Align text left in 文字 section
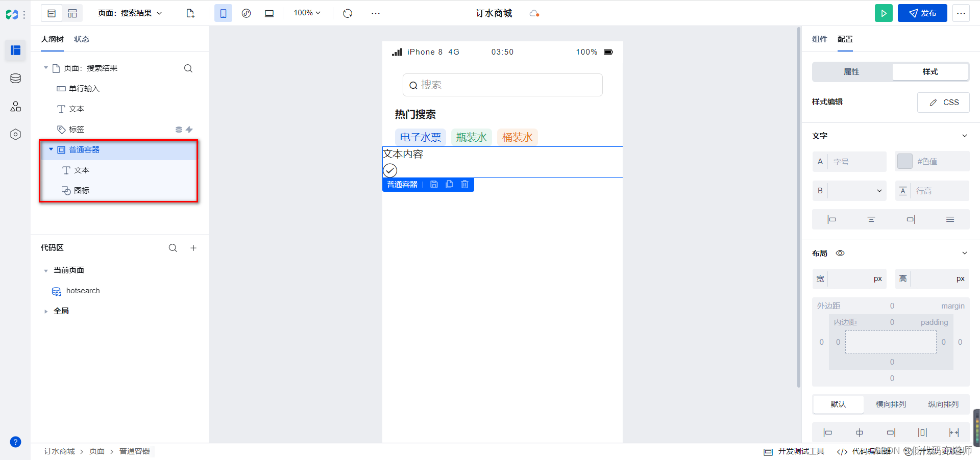The image size is (980, 460). [831, 219]
